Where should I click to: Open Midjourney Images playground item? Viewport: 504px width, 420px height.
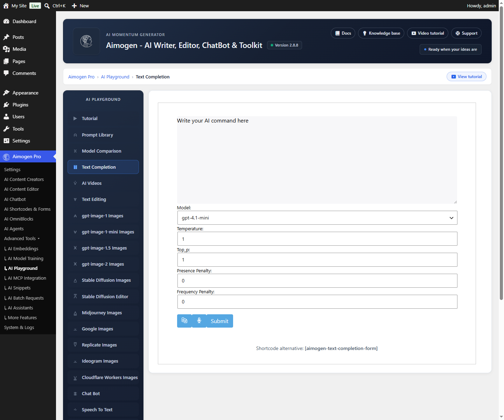[103, 313]
